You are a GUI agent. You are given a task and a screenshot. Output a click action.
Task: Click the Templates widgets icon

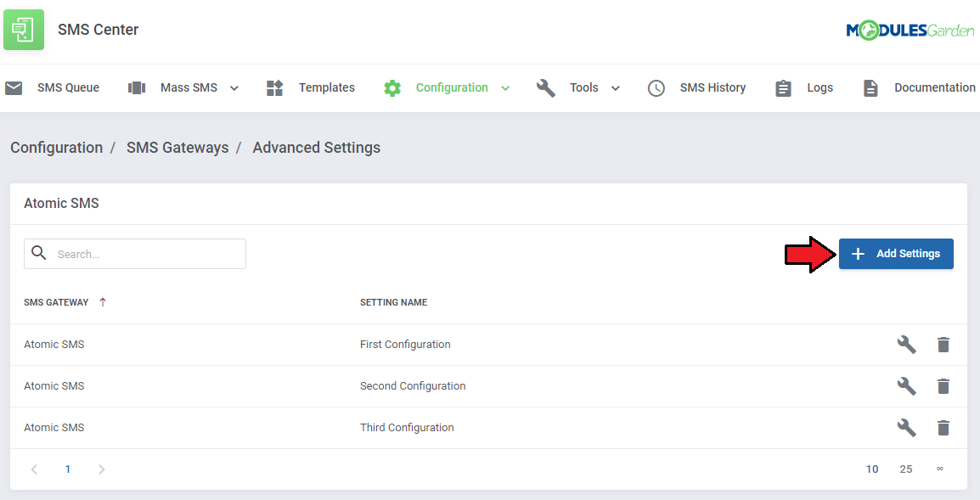pyautogui.click(x=275, y=88)
